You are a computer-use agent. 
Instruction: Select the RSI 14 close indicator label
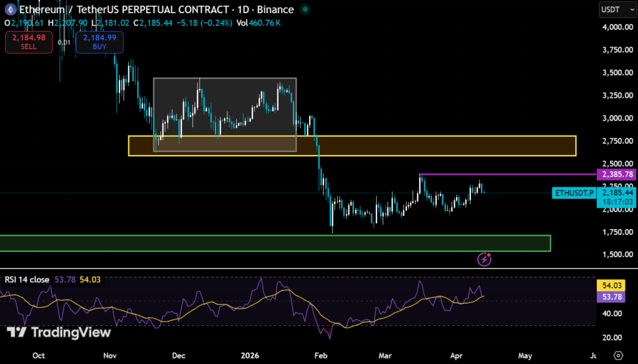click(x=27, y=280)
